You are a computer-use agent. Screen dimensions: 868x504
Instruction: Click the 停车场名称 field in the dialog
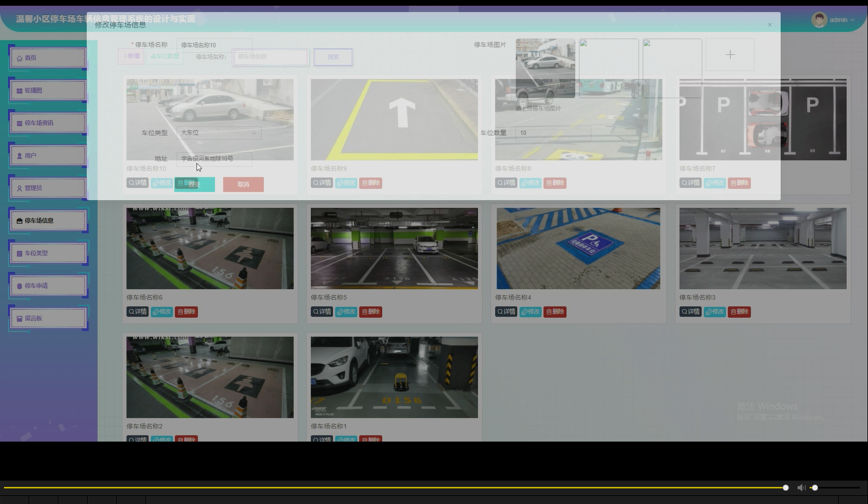tap(214, 45)
